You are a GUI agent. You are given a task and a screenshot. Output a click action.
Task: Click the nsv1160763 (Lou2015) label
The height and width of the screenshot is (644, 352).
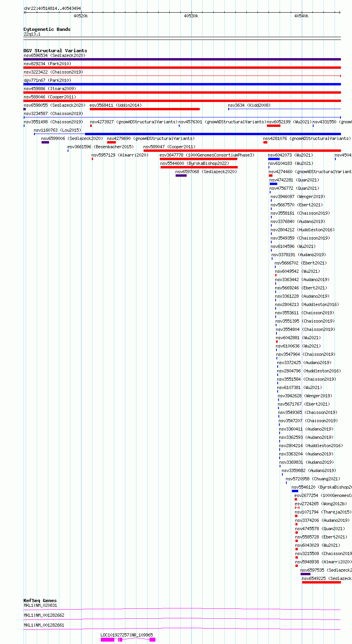coord(57,130)
